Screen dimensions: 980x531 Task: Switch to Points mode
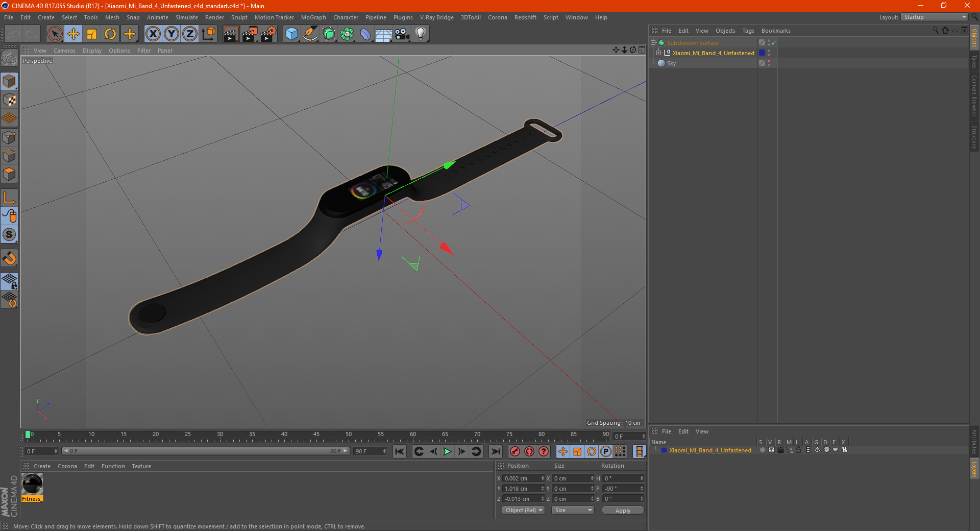tap(9, 137)
